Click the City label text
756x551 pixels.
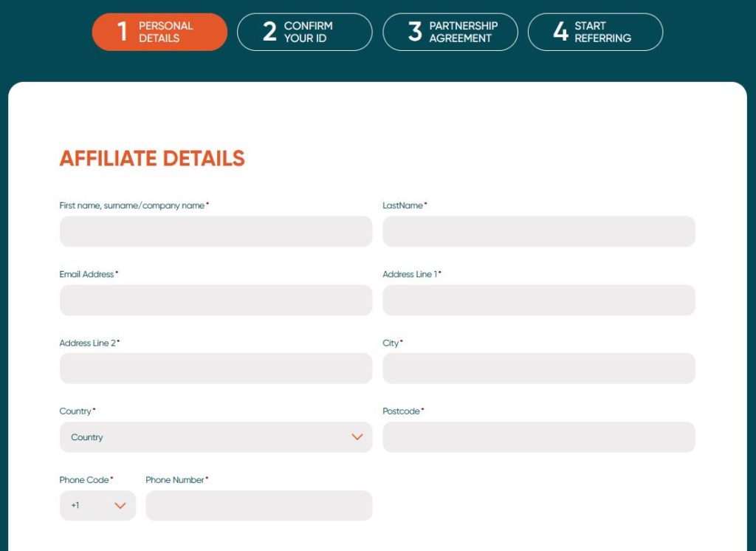pos(391,343)
